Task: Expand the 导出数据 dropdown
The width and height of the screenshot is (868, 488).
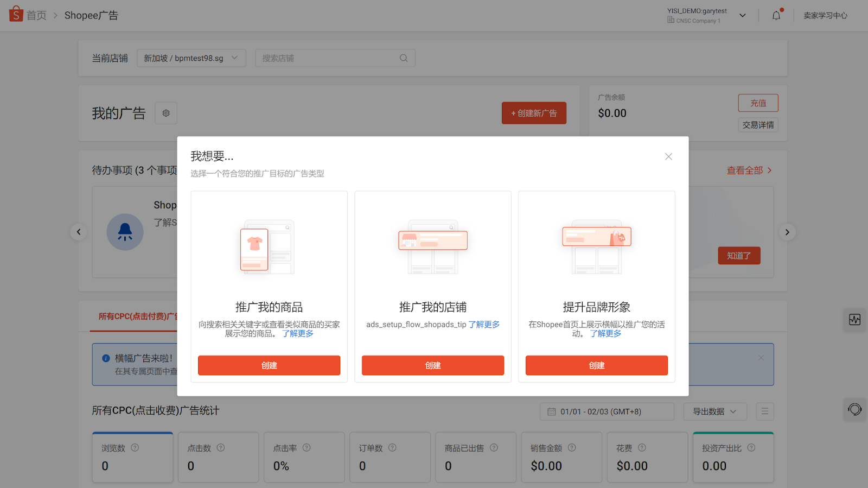Action: (715, 411)
